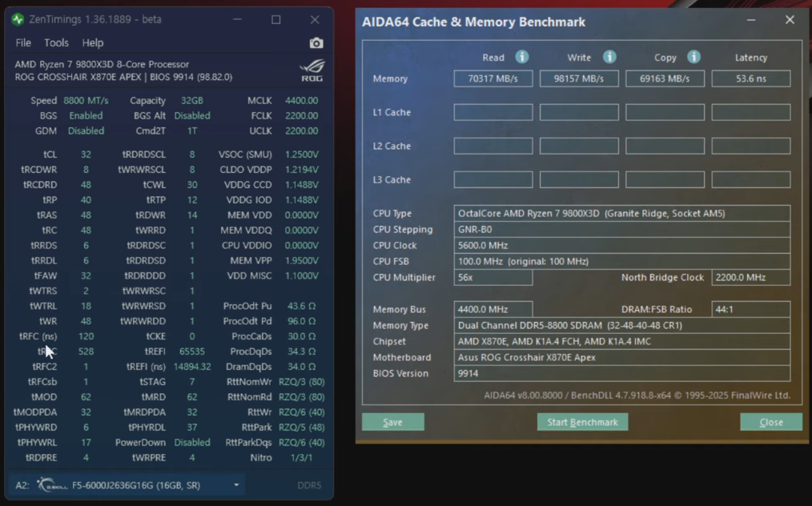Open the Help menu
This screenshot has width=812, height=506.
(93, 43)
